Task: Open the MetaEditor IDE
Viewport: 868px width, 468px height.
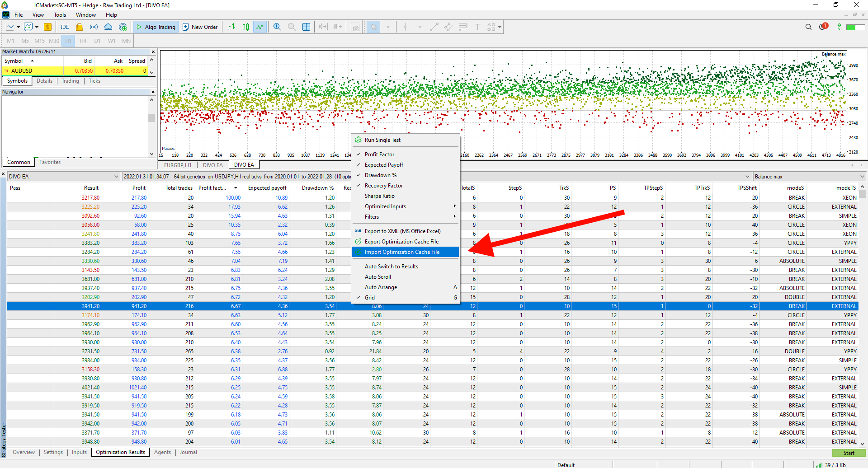Action: [x=65, y=27]
